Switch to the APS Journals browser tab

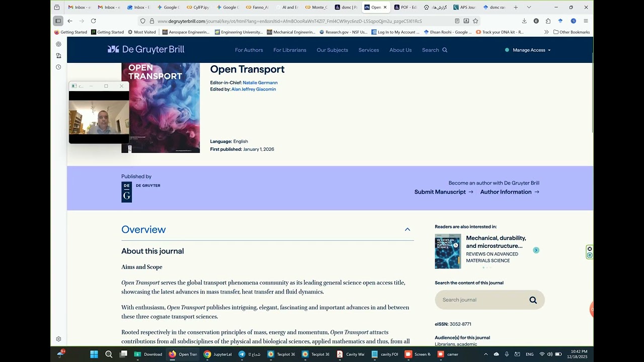click(464, 8)
